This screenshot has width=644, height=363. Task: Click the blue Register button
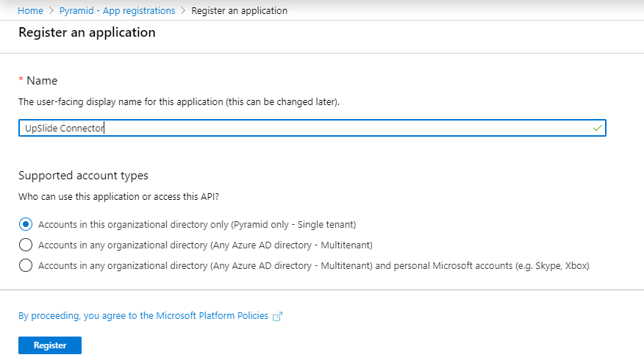point(50,345)
